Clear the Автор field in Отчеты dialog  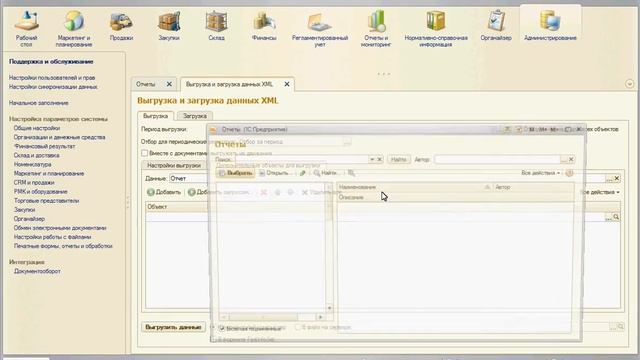(x=571, y=160)
